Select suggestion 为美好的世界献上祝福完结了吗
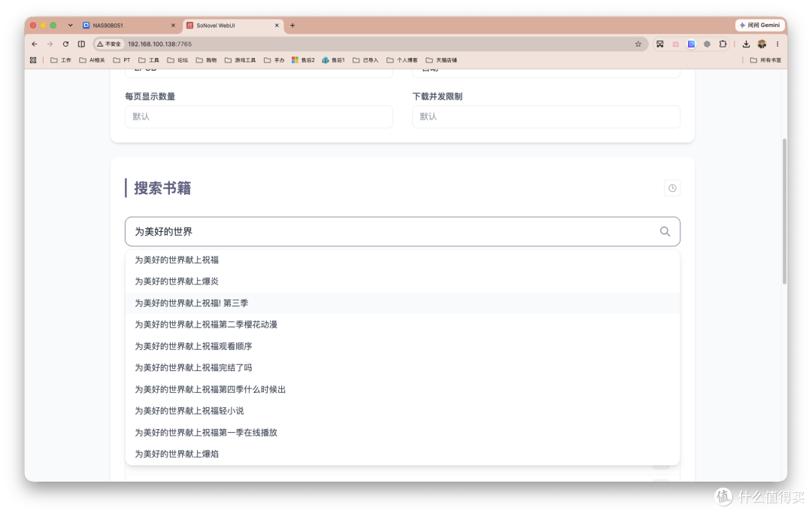812x514 pixels. (402, 367)
